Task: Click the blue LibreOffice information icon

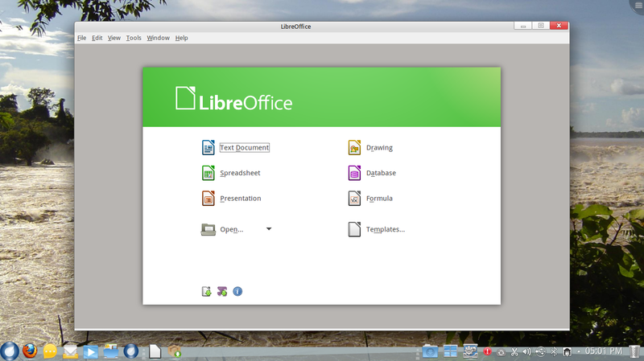Action: coord(237,292)
